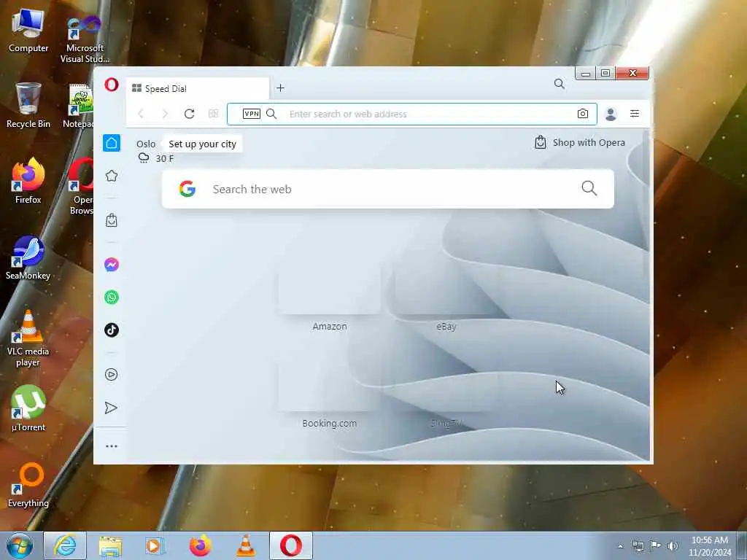Click the Opera taskbar button
The image size is (747, 560).
tap(290, 545)
